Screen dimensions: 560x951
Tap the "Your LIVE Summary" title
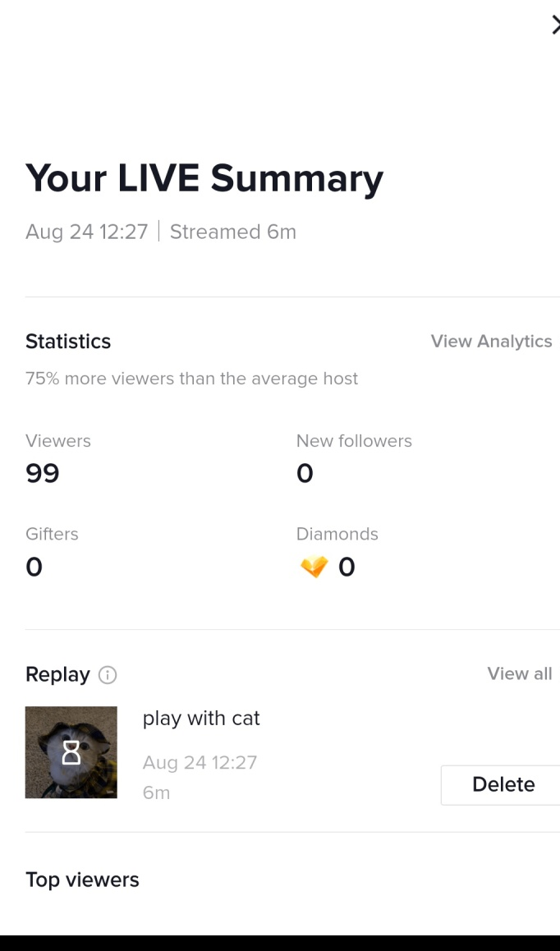[204, 178]
